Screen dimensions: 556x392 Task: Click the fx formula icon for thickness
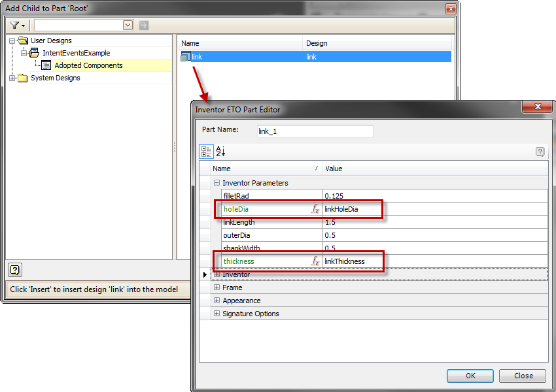315,261
